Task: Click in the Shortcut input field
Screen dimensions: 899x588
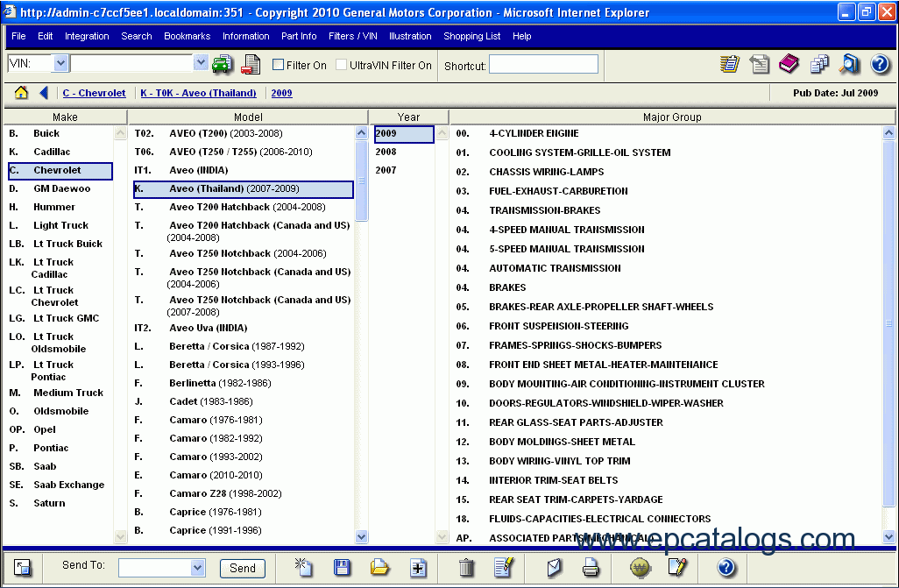Action: click(543, 64)
